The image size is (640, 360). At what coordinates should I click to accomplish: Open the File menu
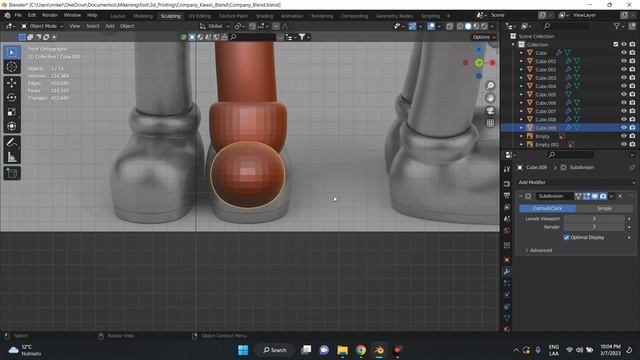tap(18, 15)
